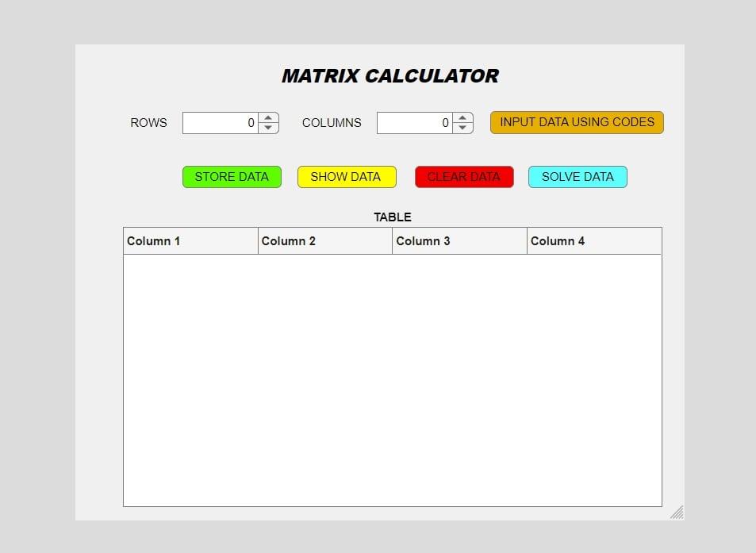Select the Column 4 table header
The height and width of the screenshot is (553, 756).
pos(594,240)
